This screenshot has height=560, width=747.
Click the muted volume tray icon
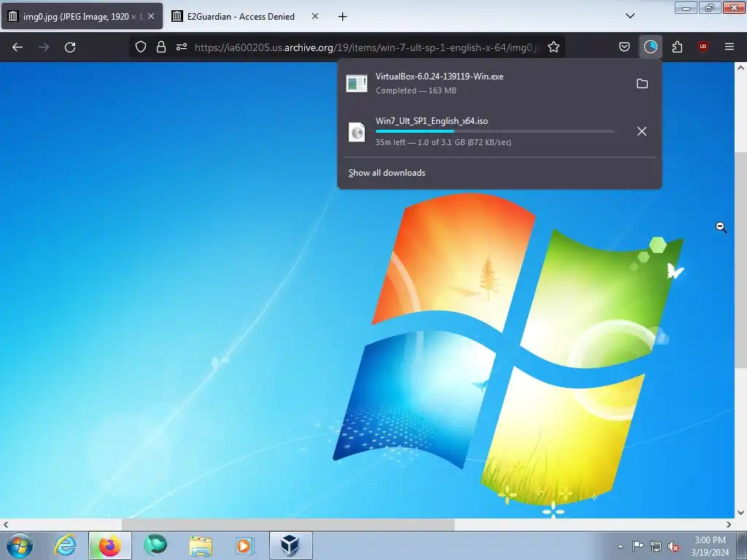(x=673, y=546)
